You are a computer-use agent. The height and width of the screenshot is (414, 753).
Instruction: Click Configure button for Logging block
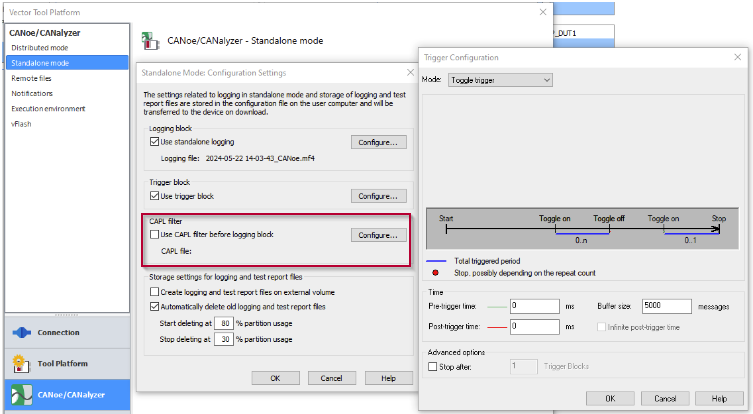coord(378,143)
